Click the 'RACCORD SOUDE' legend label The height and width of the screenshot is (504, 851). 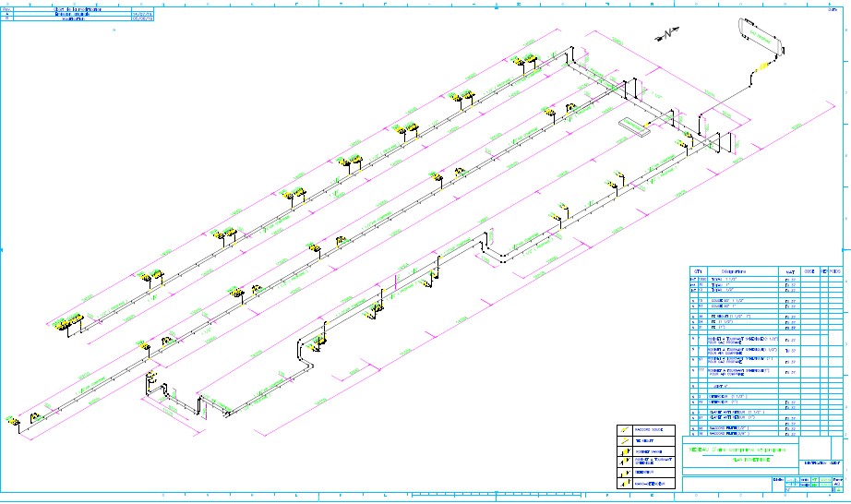coord(649,429)
